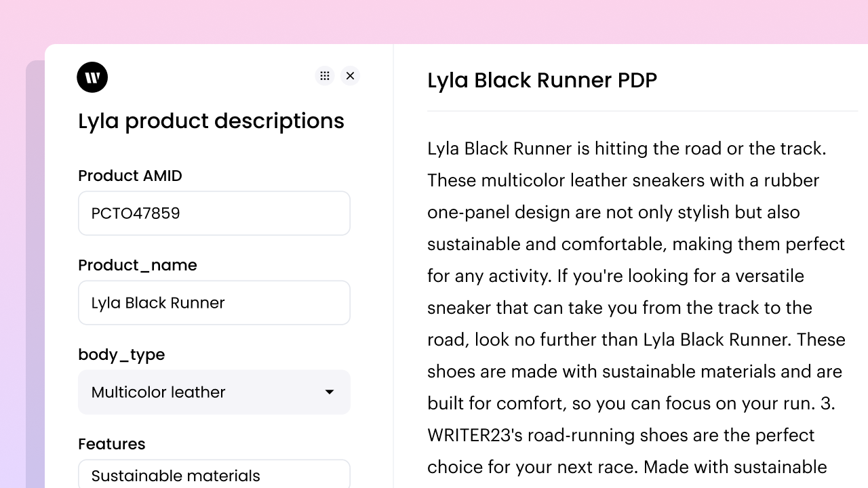Click the "Lyla Black Runner PDP" title
The height and width of the screenshot is (488, 868).
pyautogui.click(x=542, y=81)
